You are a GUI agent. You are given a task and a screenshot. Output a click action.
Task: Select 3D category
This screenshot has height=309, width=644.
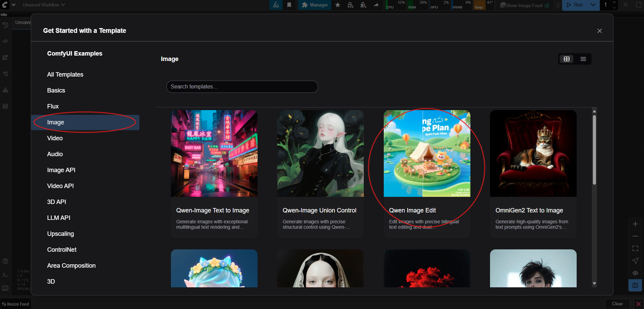point(85,282)
